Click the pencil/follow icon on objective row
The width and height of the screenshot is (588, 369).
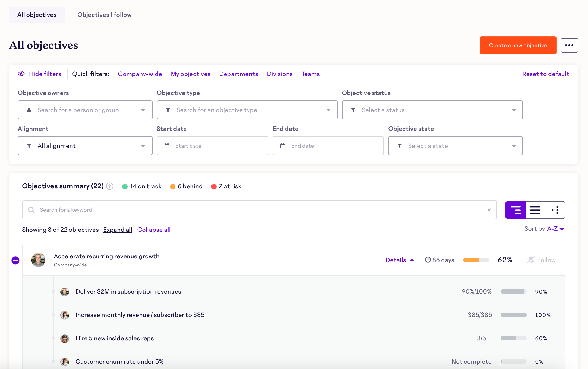point(531,259)
